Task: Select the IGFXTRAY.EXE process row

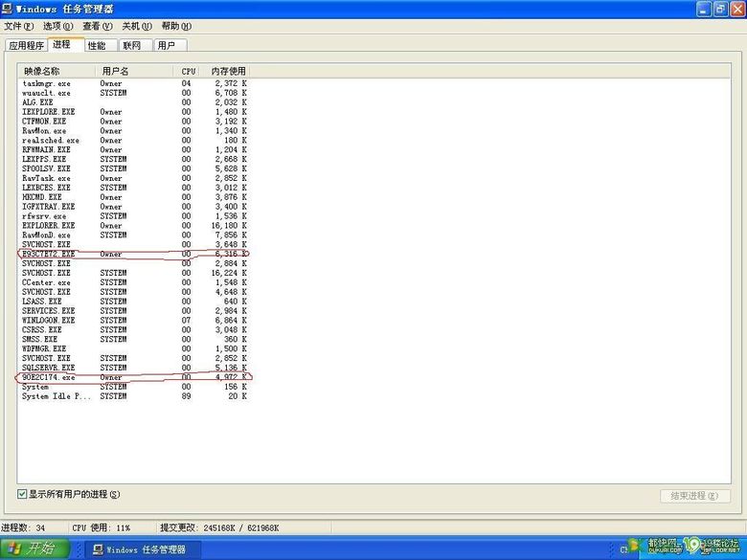Action: pos(134,207)
